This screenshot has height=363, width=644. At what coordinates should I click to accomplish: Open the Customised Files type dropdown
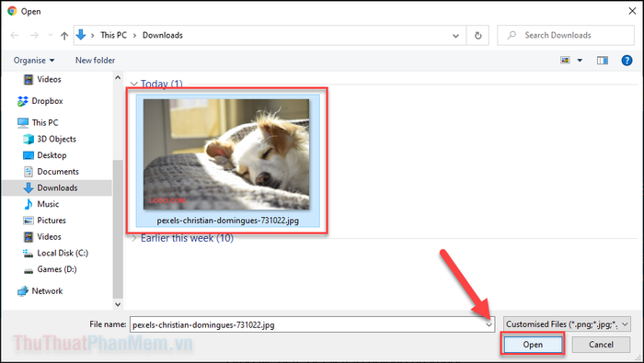click(567, 324)
